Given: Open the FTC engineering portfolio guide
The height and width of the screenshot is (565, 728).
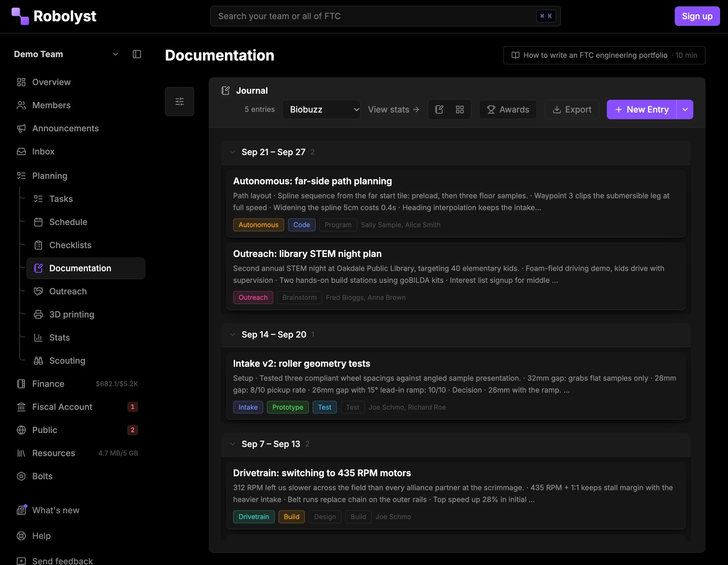Looking at the screenshot, I should tap(604, 55).
